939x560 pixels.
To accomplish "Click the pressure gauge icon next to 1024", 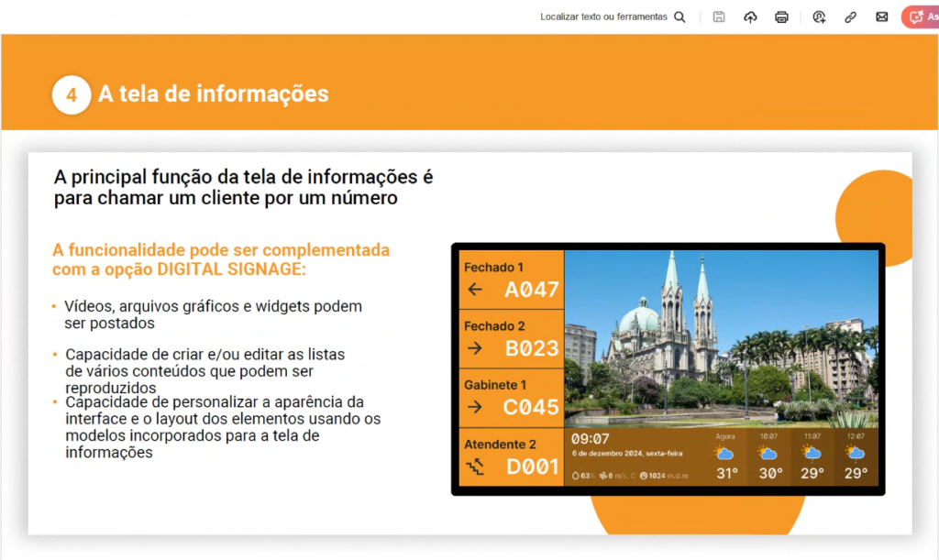I will pyautogui.click(x=644, y=476).
